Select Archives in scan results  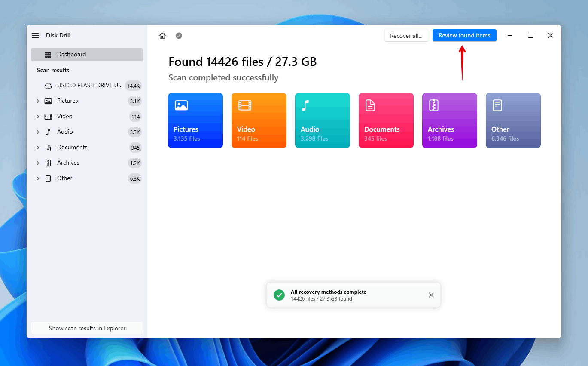click(x=87, y=163)
